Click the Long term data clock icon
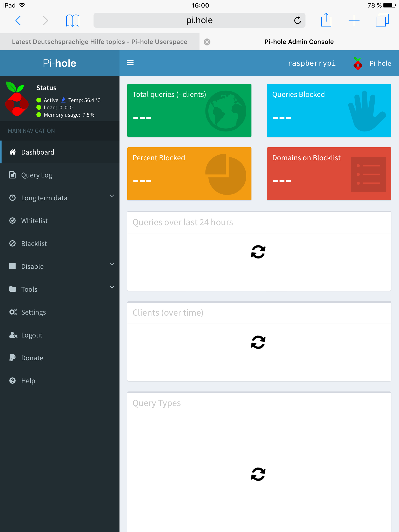Image resolution: width=399 pixels, height=532 pixels. coord(12,198)
